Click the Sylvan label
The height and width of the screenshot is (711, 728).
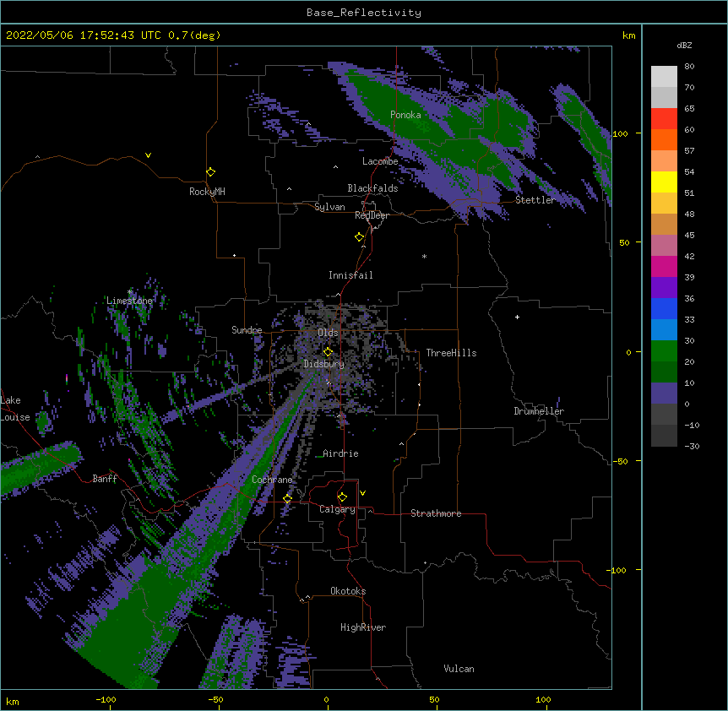point(329,207)
